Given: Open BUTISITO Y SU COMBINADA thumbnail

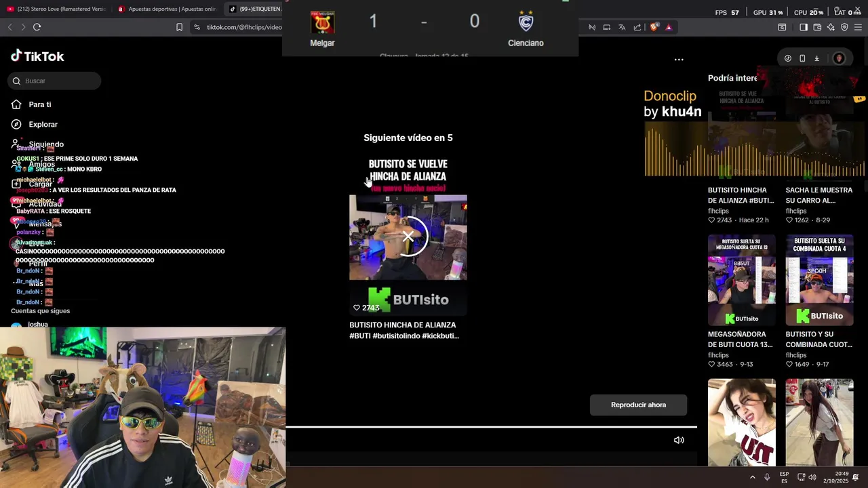Looking at the screenshot, I should click(x=819, y=280).
